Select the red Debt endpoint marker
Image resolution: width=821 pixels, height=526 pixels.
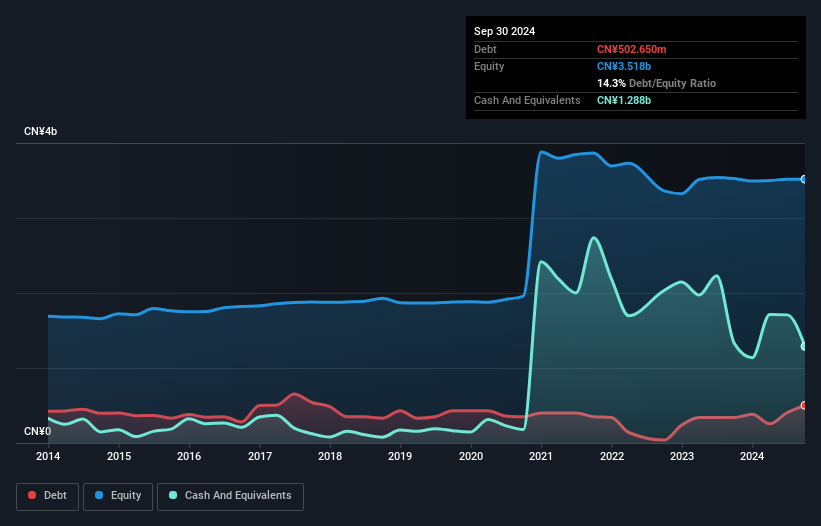pyautogui.click(x=804, y=406)
